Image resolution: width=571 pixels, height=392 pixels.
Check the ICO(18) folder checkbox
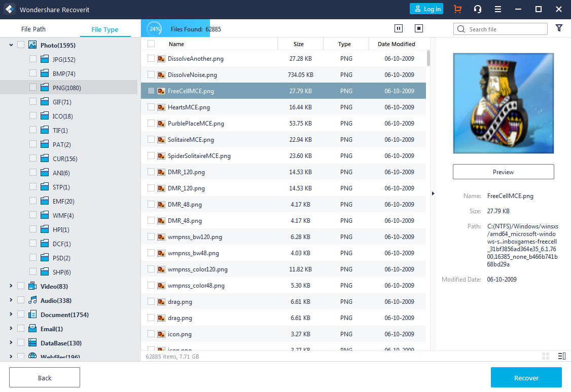coord(33,115)
